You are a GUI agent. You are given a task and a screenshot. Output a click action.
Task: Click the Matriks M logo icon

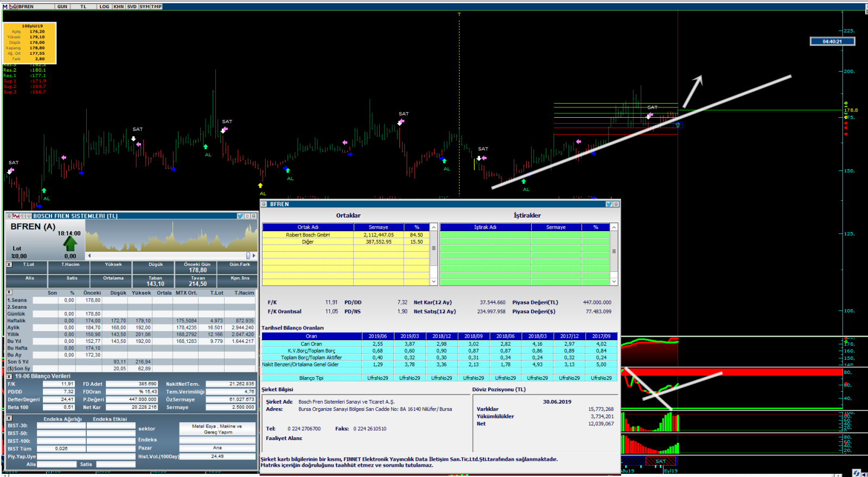[5, 7]
